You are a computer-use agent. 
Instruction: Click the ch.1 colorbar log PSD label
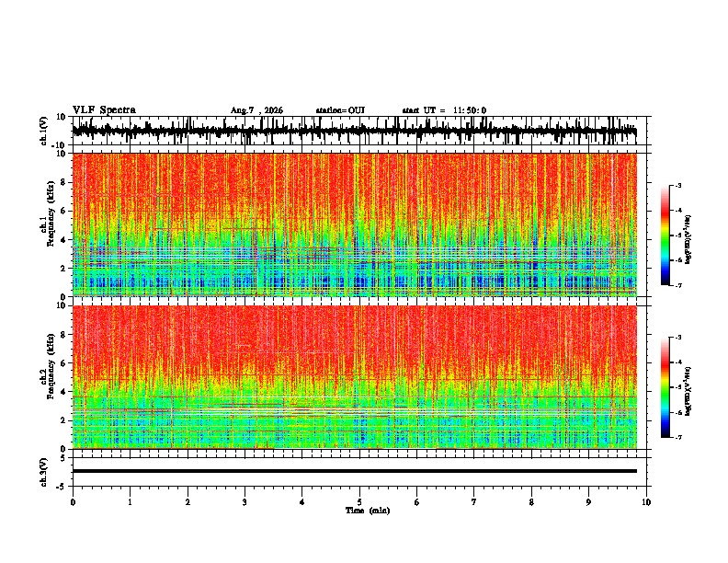tap(688, 240)
